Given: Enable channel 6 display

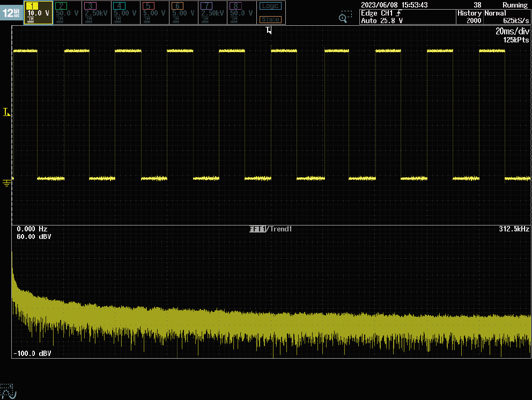Looking at the screenshot, I should [183, 12].
